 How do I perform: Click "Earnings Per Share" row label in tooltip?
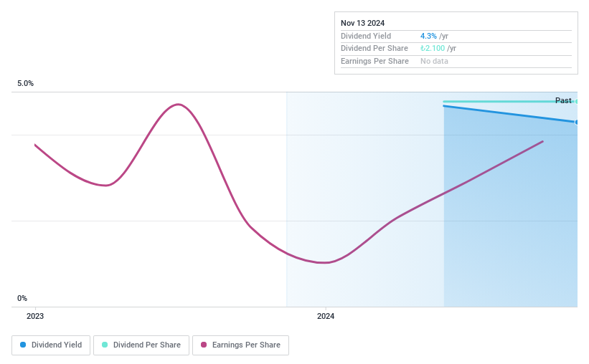[x=374, y=62]
